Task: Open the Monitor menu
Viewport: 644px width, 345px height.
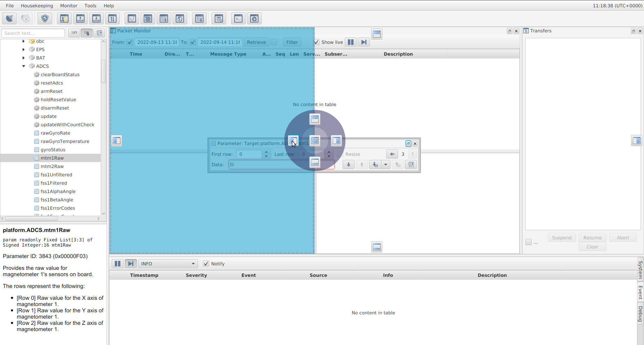Action: pyautogui.click(x=69, y=6)
